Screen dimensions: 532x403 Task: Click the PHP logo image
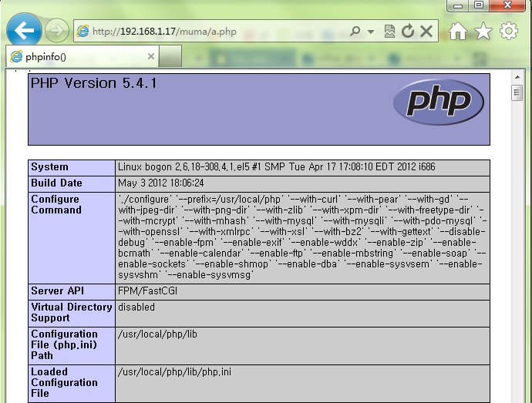439,102
